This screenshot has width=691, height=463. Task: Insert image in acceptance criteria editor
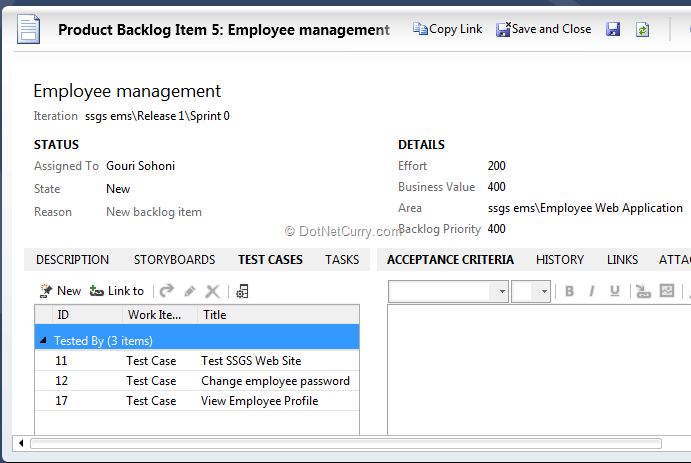pos(667,291)
